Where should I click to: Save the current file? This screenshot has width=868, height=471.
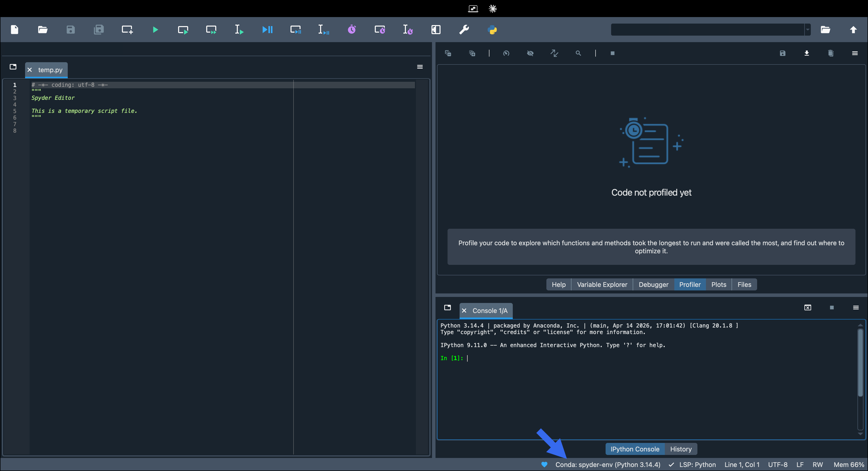[x=70, y=30]
